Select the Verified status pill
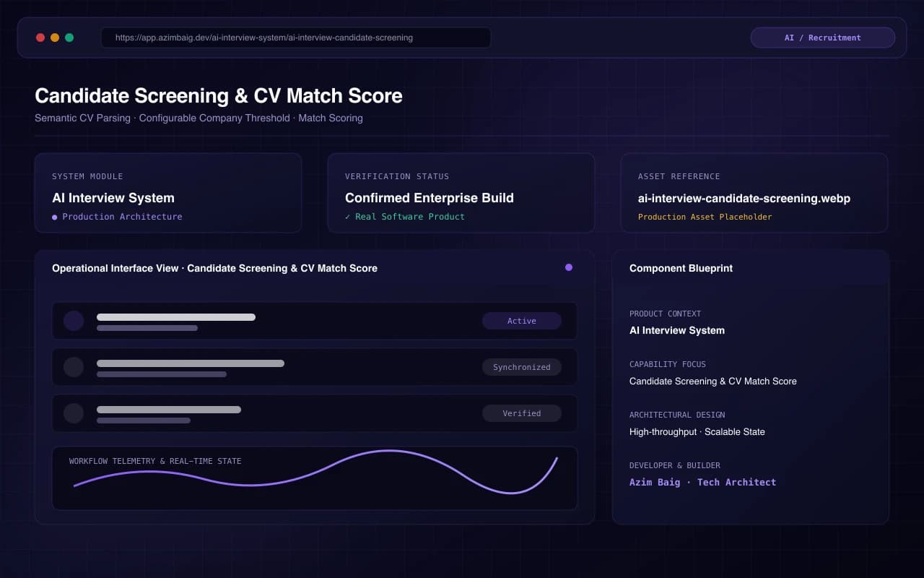This screenshot has height=578, width=924. pos(522,413)
